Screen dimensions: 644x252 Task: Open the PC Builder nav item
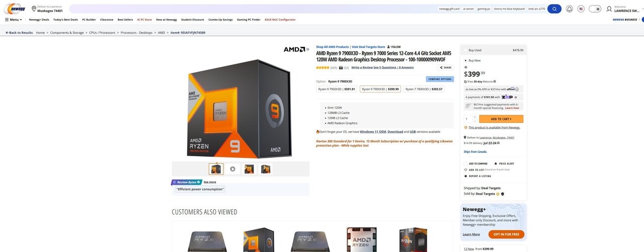coord(89,20)
